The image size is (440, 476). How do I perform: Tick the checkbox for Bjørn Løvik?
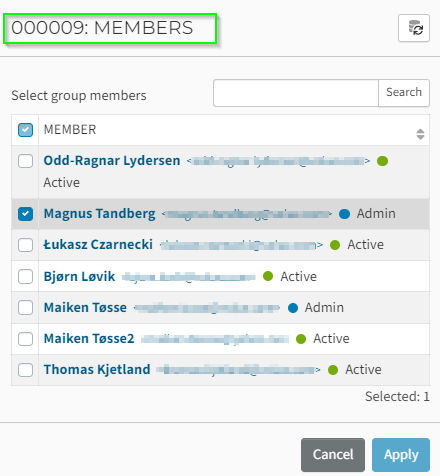tap(26, 276)
